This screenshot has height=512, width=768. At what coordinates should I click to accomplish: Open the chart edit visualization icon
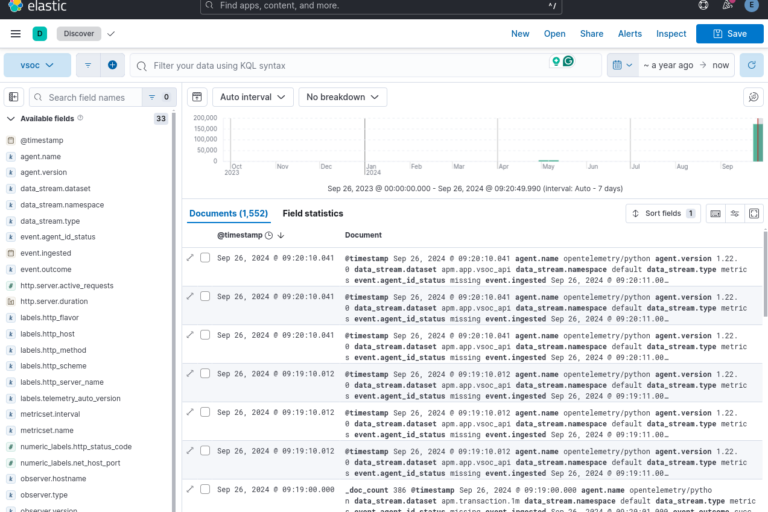753,97
